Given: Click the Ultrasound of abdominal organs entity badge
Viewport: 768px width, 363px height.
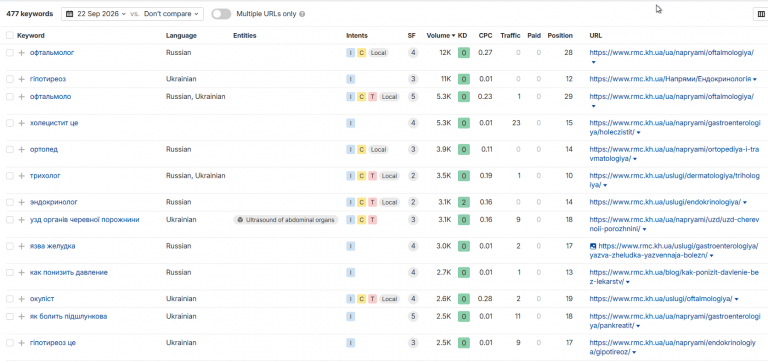Looking at the screenshot, I should tap(286, 220).
